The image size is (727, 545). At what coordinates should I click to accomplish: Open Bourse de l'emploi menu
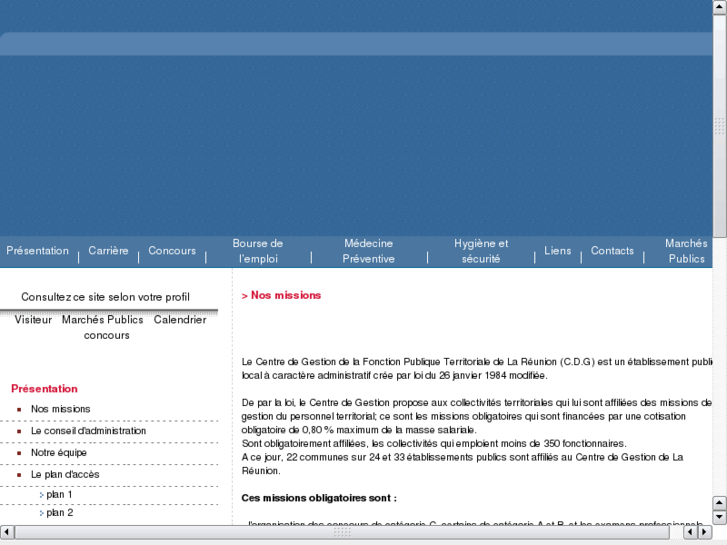point(258,251)
